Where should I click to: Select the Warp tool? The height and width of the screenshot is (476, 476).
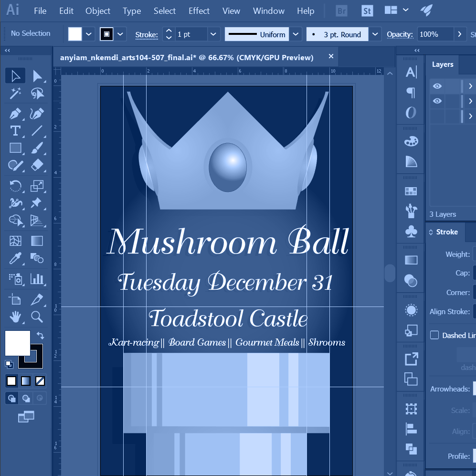(15, 203)
